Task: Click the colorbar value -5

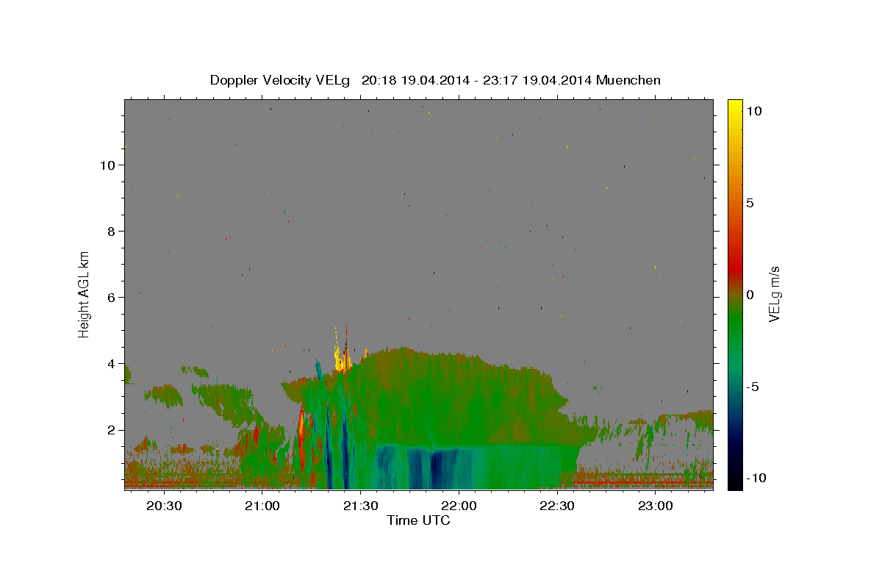Action: click(753, 387)
